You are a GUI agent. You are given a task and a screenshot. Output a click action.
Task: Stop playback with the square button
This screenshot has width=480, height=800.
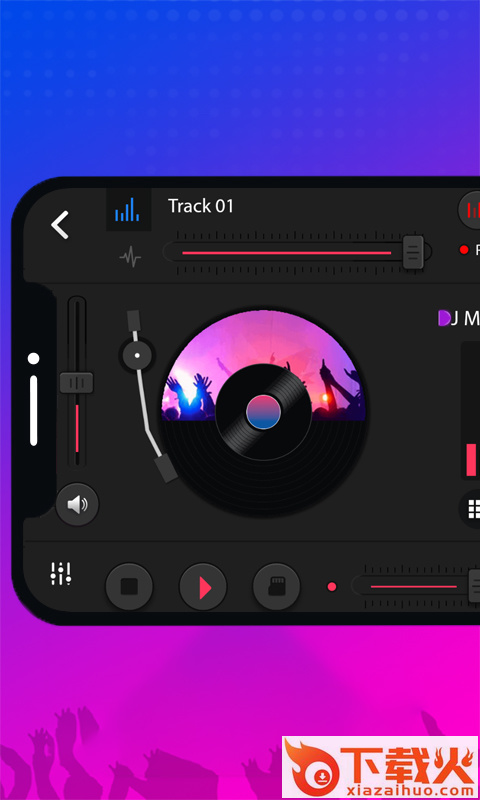pyautogui.click(x=129, y=587)
